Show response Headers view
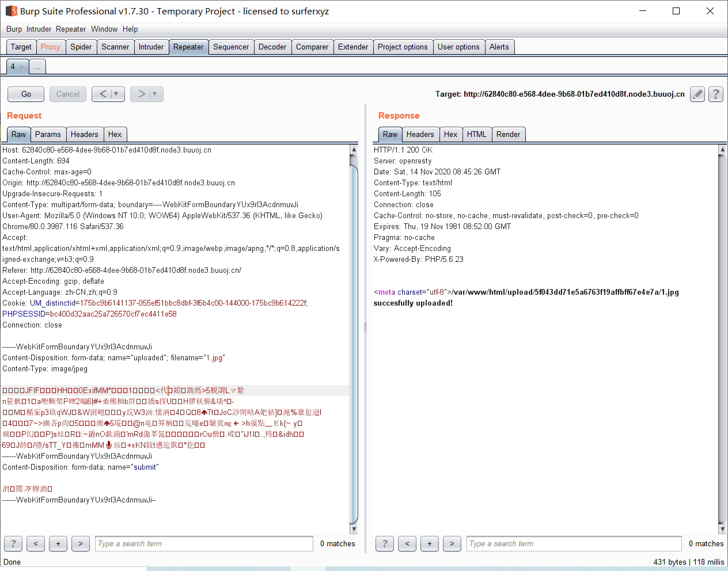 pos(420,135)
